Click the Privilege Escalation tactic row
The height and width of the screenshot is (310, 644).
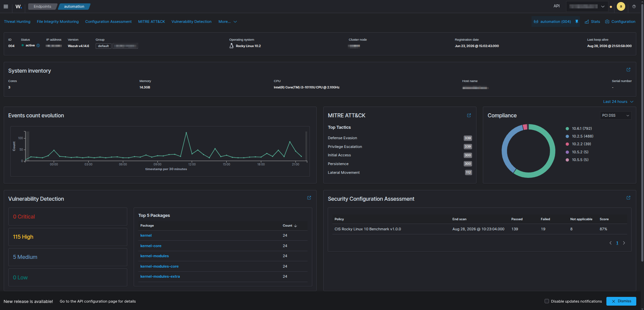(x=400, y=147)
